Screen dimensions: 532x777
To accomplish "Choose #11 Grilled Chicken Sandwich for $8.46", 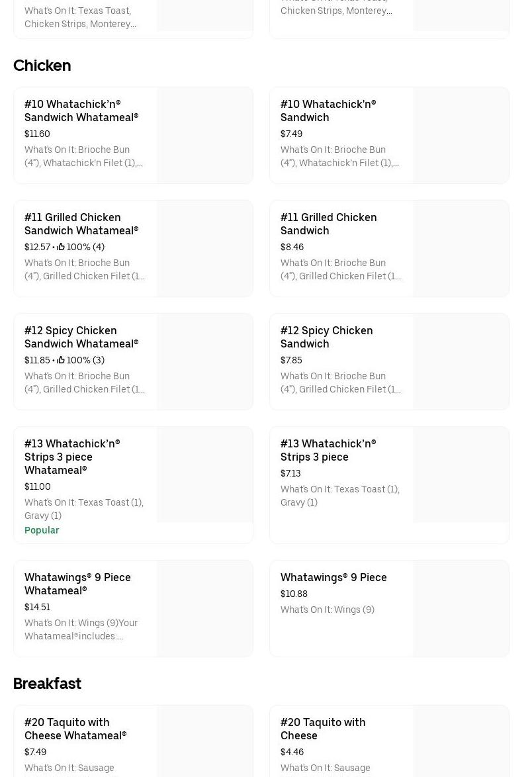I will click(x=328, y=224).
